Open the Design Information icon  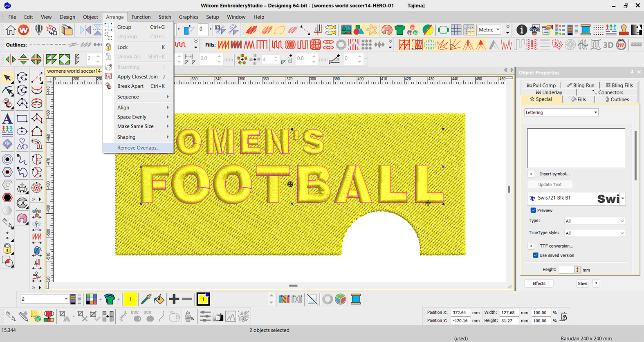(x=521, y=30)
